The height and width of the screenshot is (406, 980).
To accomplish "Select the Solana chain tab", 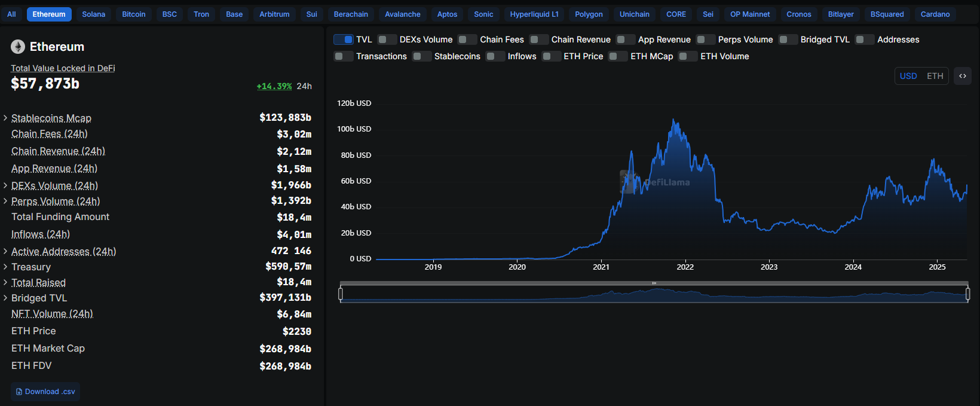I will pyautogui.click(x=94, y=14).
